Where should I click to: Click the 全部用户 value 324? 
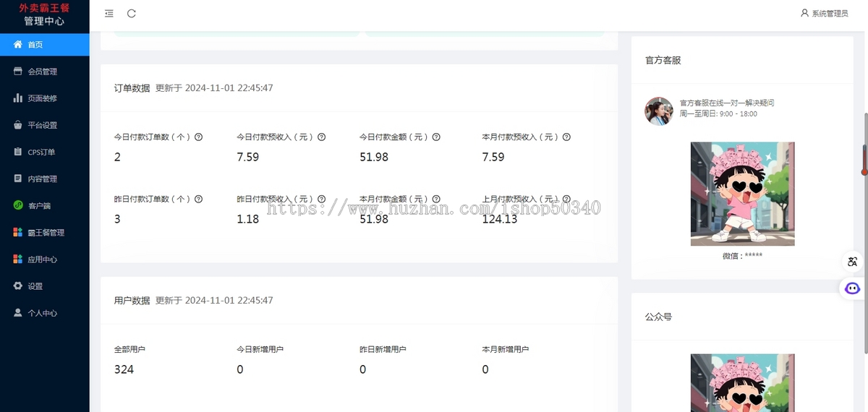click(124, 369)
